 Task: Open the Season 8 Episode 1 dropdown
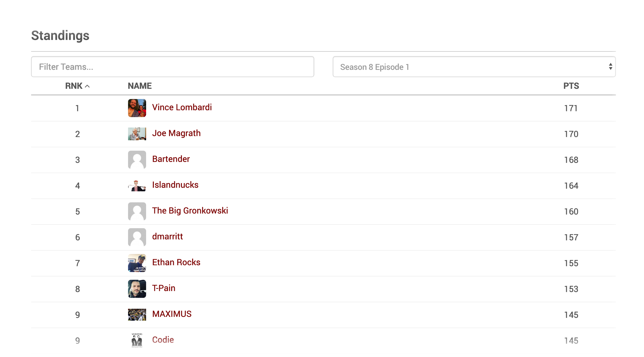pyautogui.click(x=474, y=67)
